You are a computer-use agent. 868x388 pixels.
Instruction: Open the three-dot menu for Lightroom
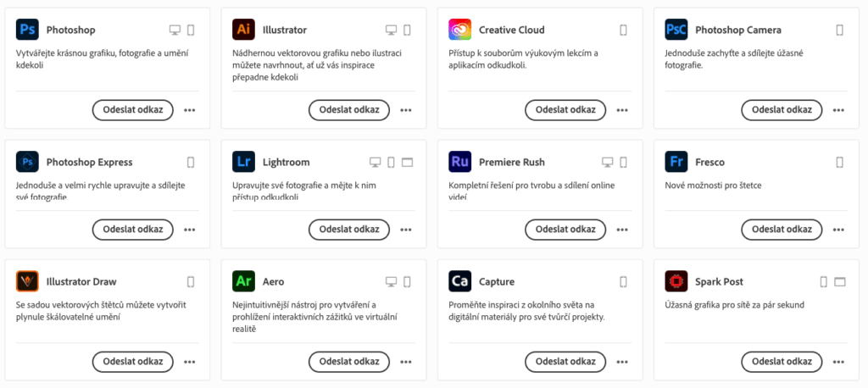(406, 230)
